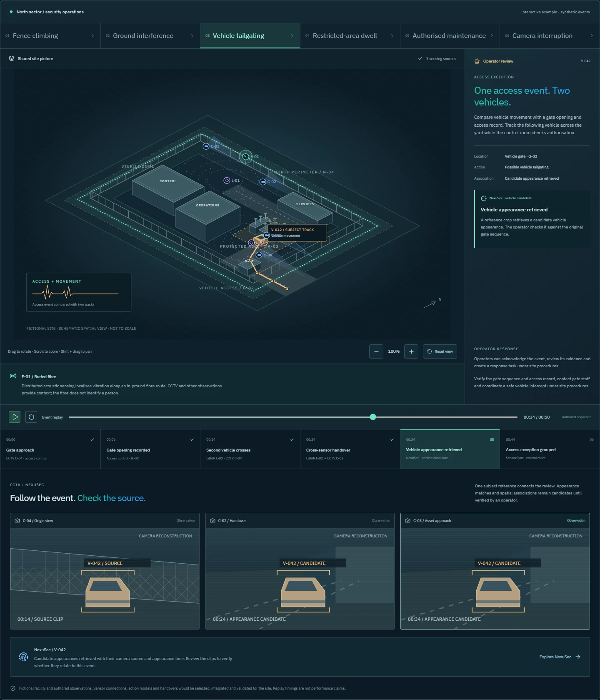Select camera C-04 marker near the gate
Screen dimensions: 600x700
259,255
